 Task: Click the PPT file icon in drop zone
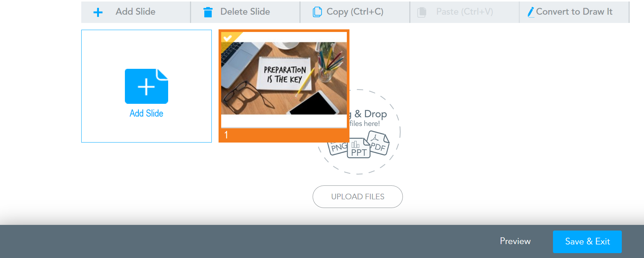(358, 148)
